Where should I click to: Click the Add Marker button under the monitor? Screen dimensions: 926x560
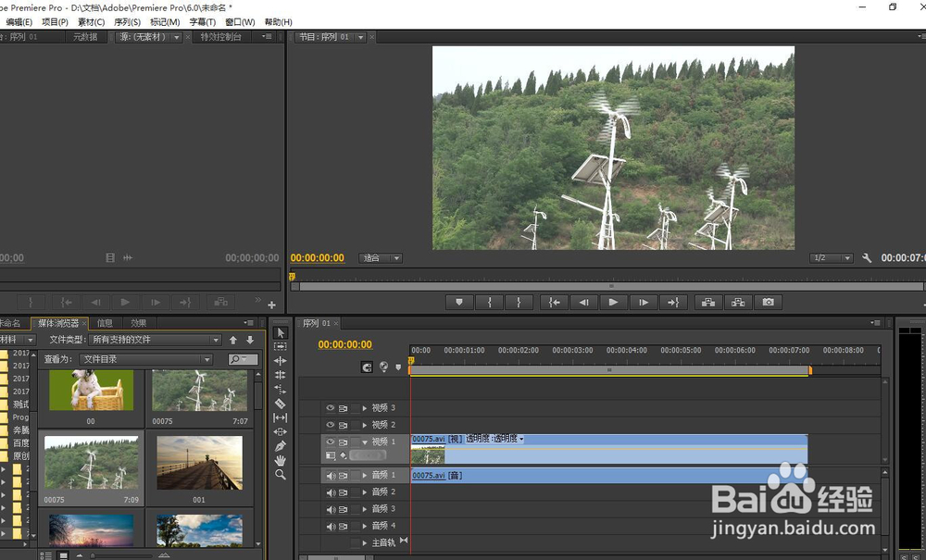point(459,302)
